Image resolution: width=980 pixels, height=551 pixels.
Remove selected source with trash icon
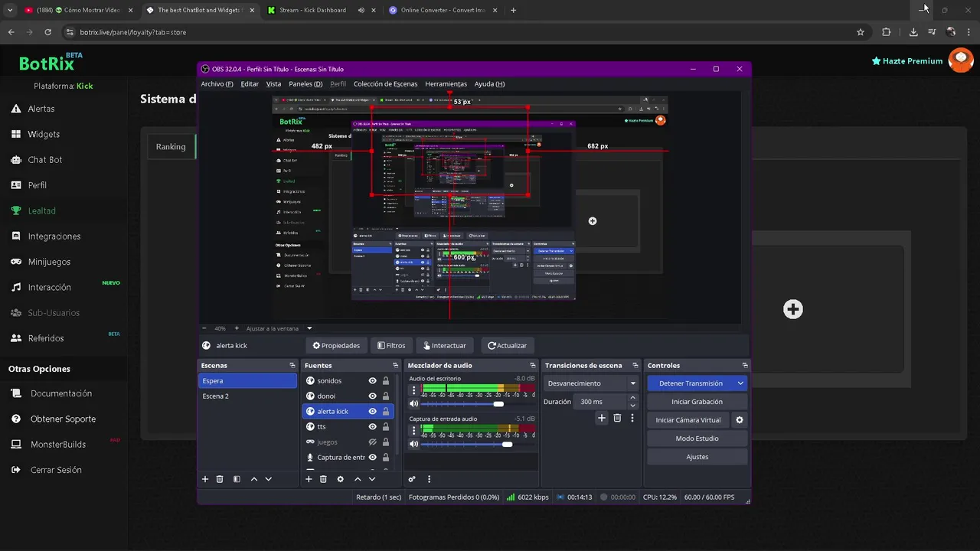tap(323, 479)
